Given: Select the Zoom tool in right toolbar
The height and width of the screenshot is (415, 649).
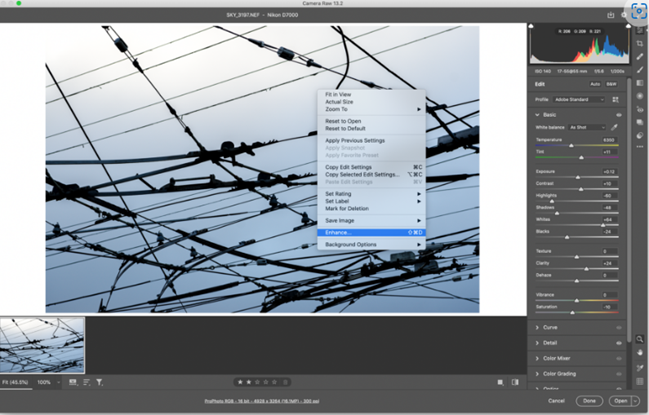Looking at the screenshot, I should pos(640,339).
